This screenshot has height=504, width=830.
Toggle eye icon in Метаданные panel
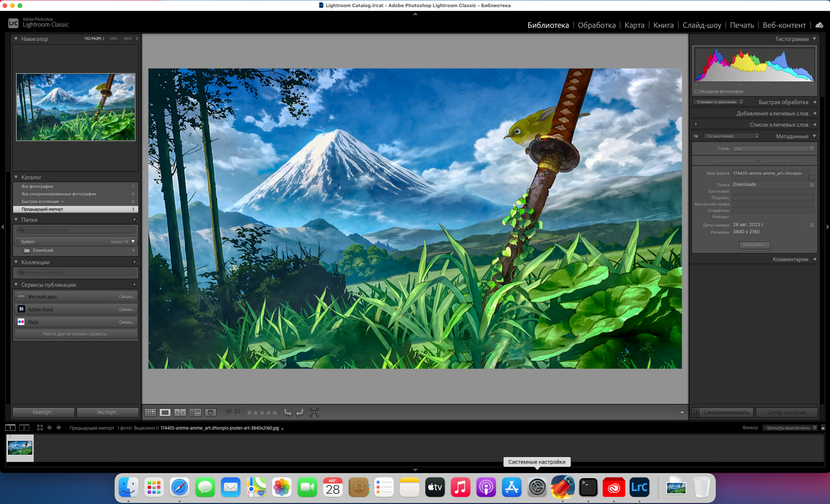(696, 136)
